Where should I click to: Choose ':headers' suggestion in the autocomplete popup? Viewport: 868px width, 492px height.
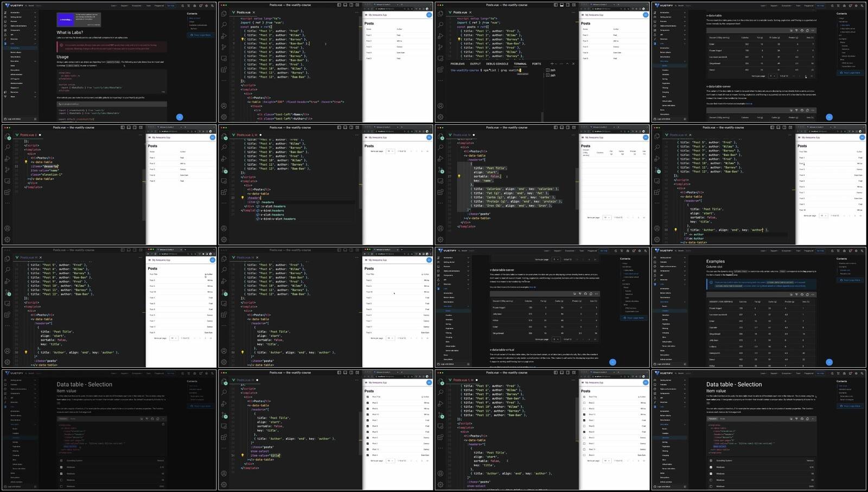267,202
